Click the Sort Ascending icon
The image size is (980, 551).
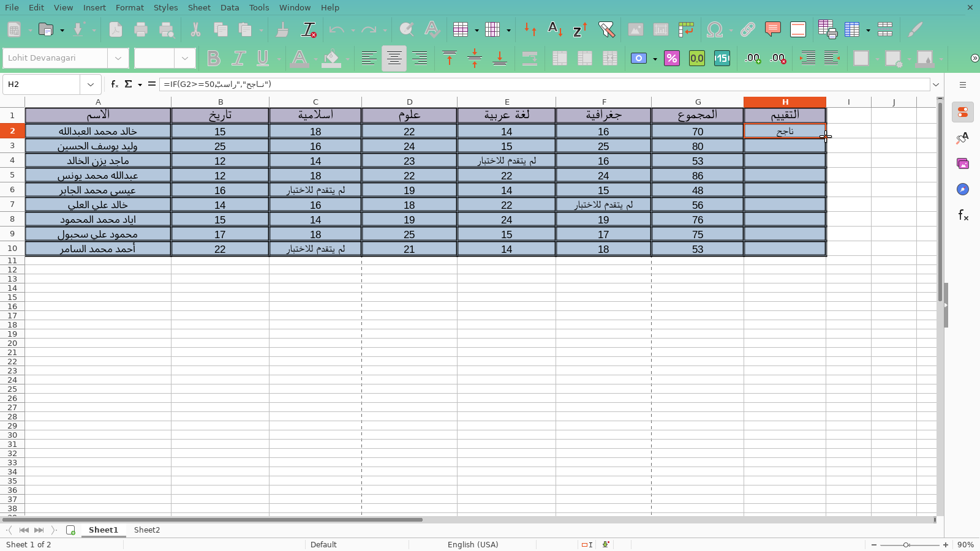pos(554,29)
